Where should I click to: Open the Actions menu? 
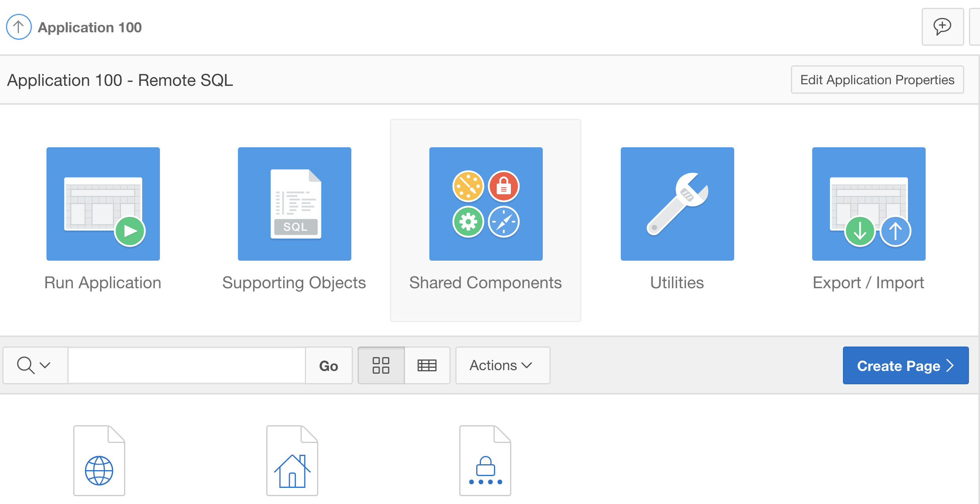tap(502, 365)
